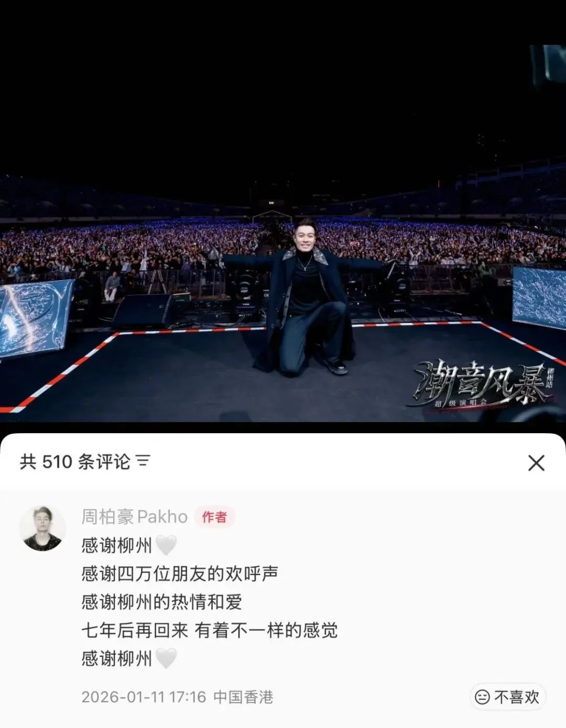
Task: Click the white heart after last 感谢柳州
Action: [166, 658]
